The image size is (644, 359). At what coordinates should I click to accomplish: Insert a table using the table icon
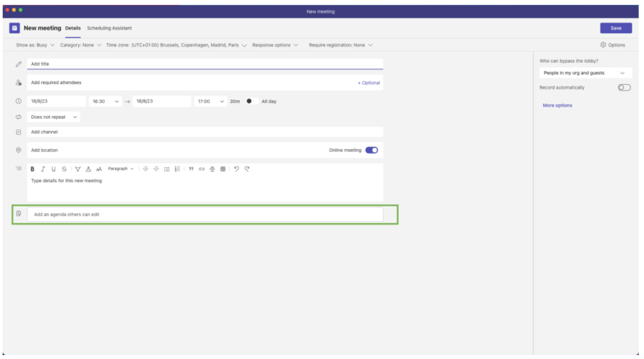point(223,169)
